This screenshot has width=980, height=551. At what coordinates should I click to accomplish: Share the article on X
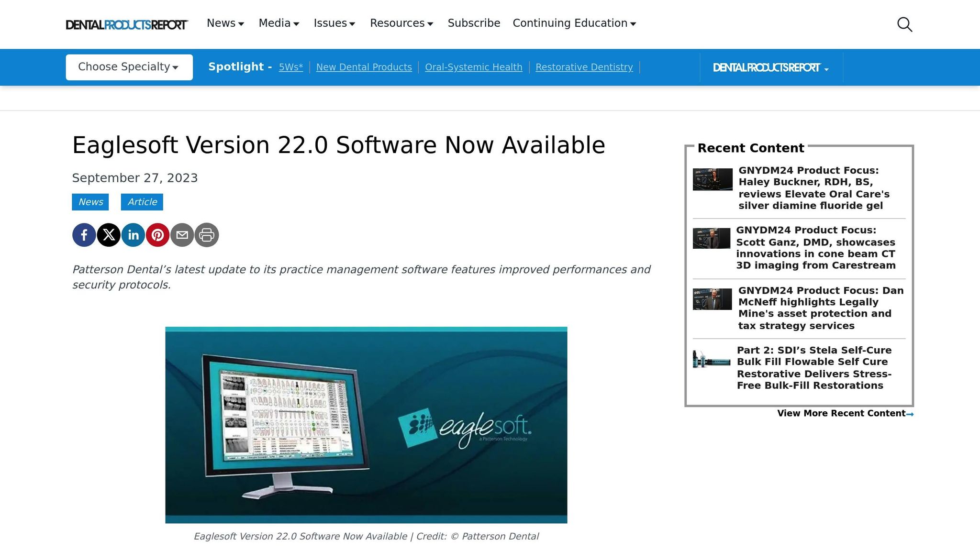click(109, 234)
